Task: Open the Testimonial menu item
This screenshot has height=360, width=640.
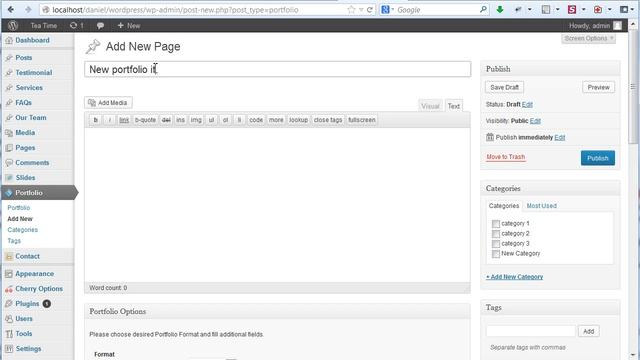Action: [33, 73]
